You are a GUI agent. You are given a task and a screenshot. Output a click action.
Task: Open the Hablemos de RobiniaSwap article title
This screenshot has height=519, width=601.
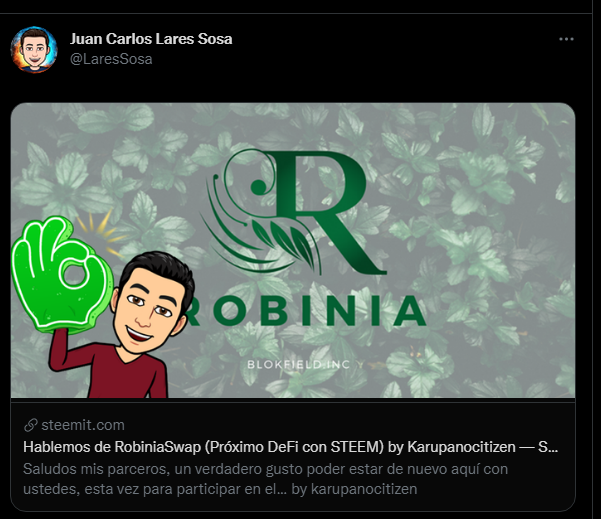291,447
